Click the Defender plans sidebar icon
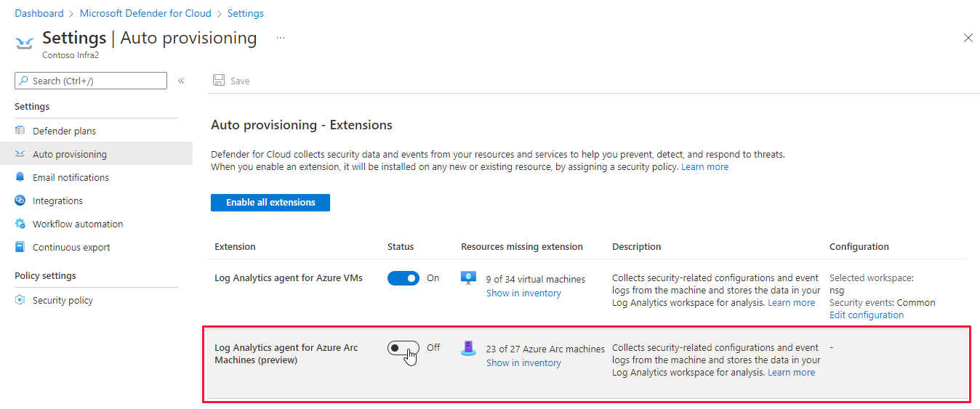Screen dimensions: 980x409 pyautogui.click(x=20, y=131)
